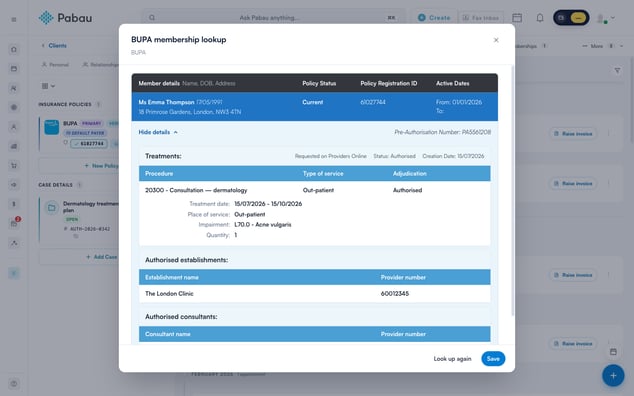Open the Home icon in sidebar

click(x=14, y=49)
